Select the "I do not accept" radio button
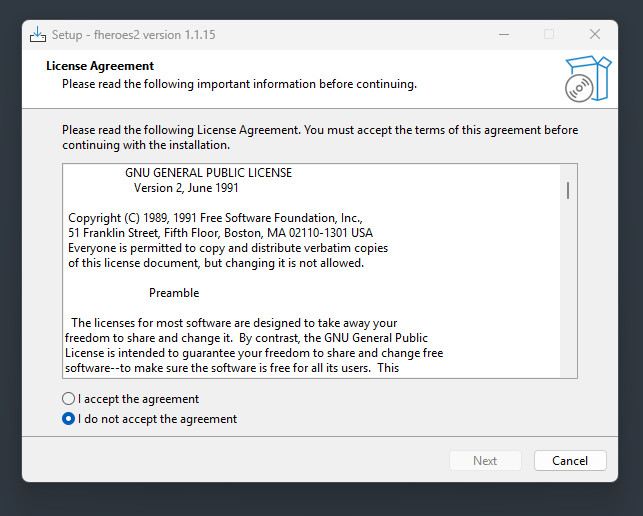 point(68,419)
